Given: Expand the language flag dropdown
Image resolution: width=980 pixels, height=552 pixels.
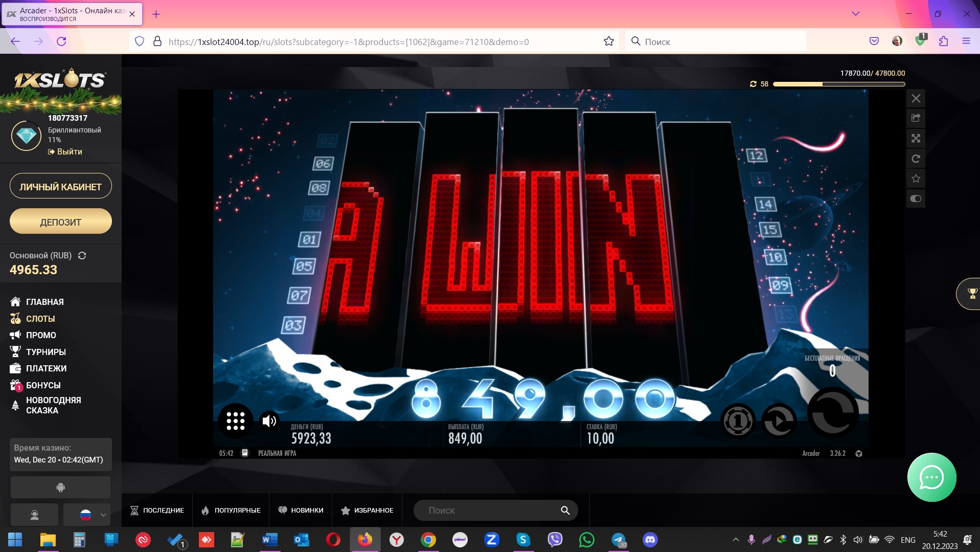Looking at the screenshot, I should (x=87, y=515).
